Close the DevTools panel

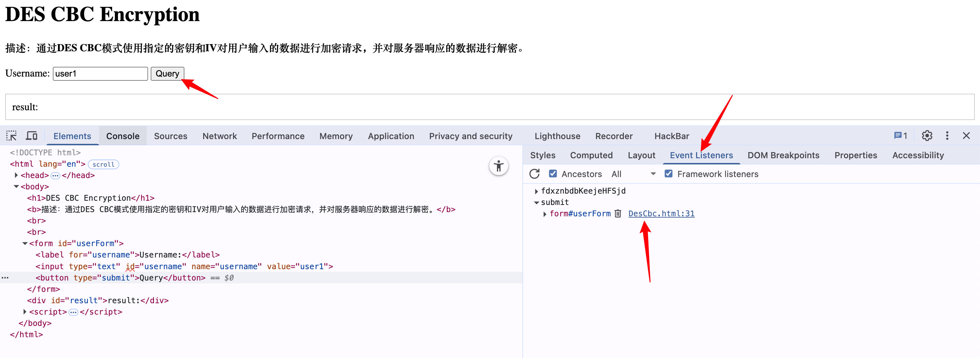966,136
